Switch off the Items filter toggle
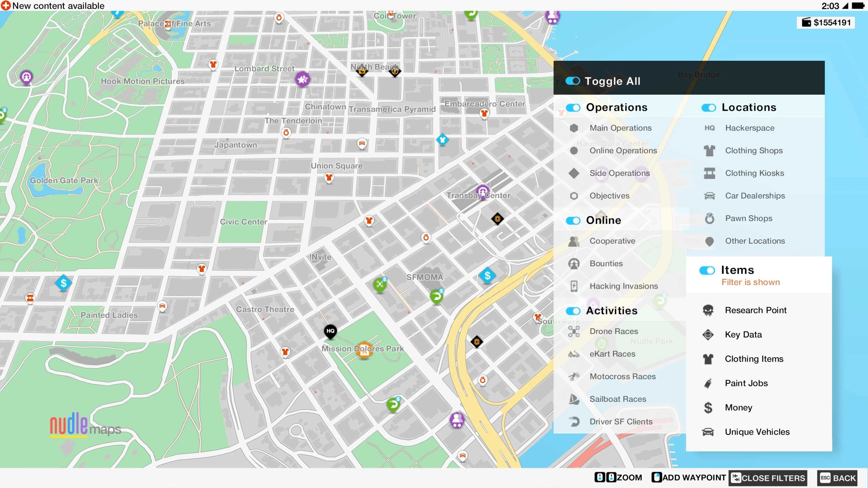Viewport: 868px width, 488px height. point(707,270)
